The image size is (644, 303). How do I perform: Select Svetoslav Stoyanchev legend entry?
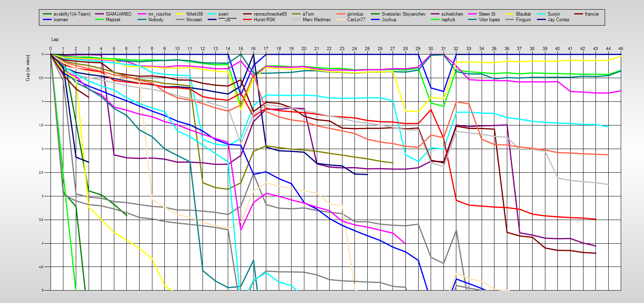(x=403, y=14)
